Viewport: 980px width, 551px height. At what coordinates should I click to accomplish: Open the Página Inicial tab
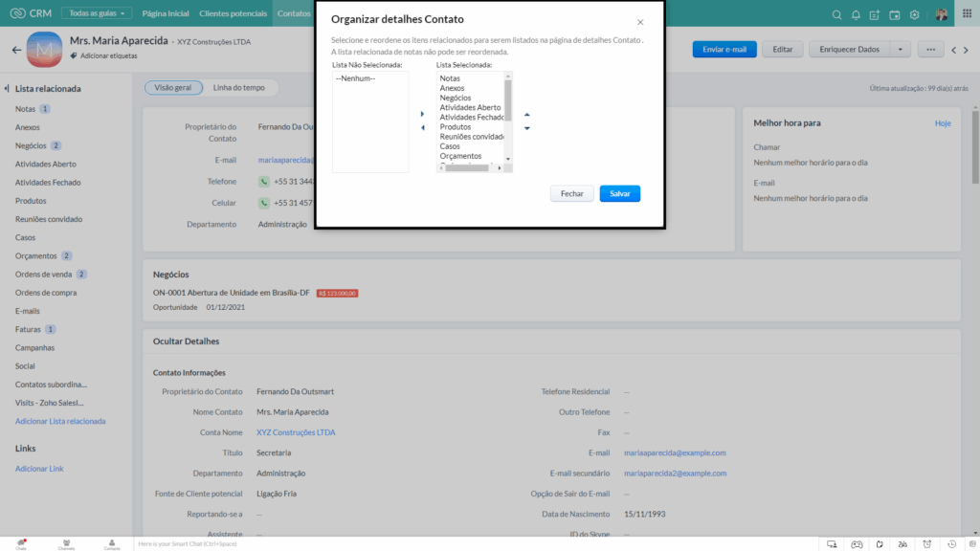(166, 13)
